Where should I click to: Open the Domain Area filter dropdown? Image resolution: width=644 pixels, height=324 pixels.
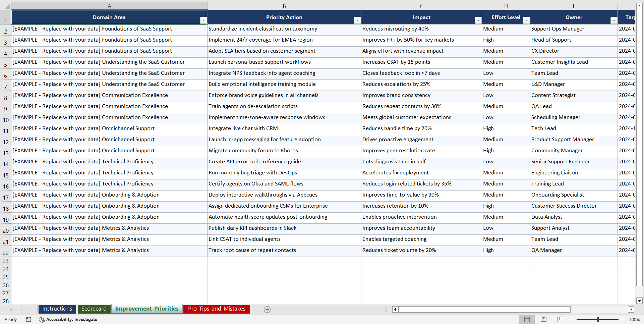click(x=203, y=20)
